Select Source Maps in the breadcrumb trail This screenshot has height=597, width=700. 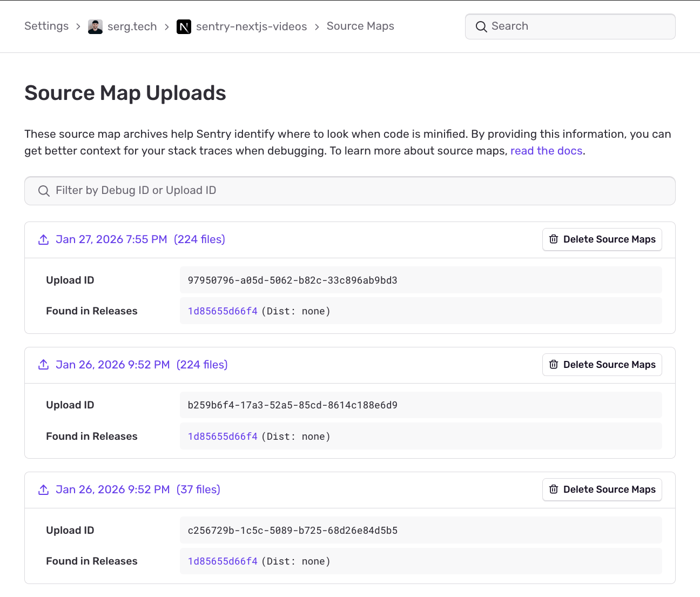tap(360, 26)
